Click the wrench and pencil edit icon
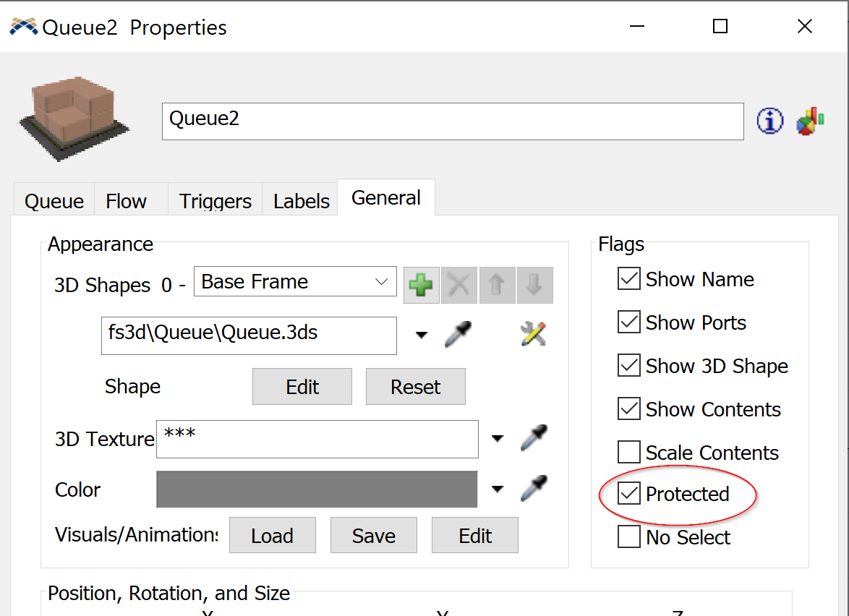 pos(533,335)
